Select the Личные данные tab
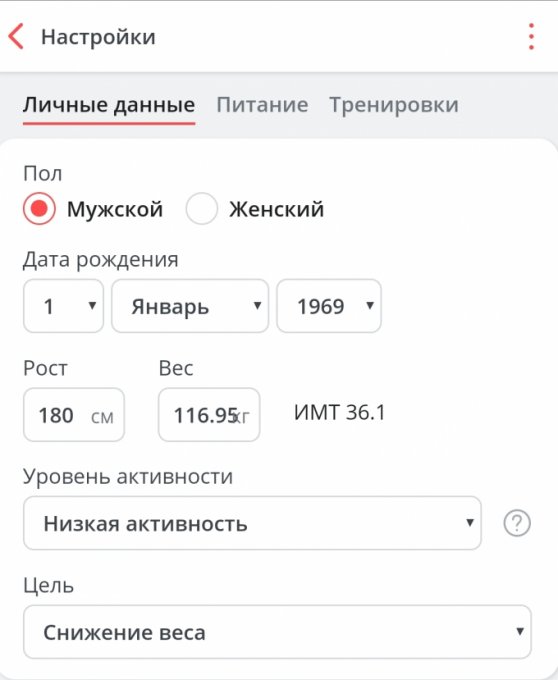 [109, 105]
